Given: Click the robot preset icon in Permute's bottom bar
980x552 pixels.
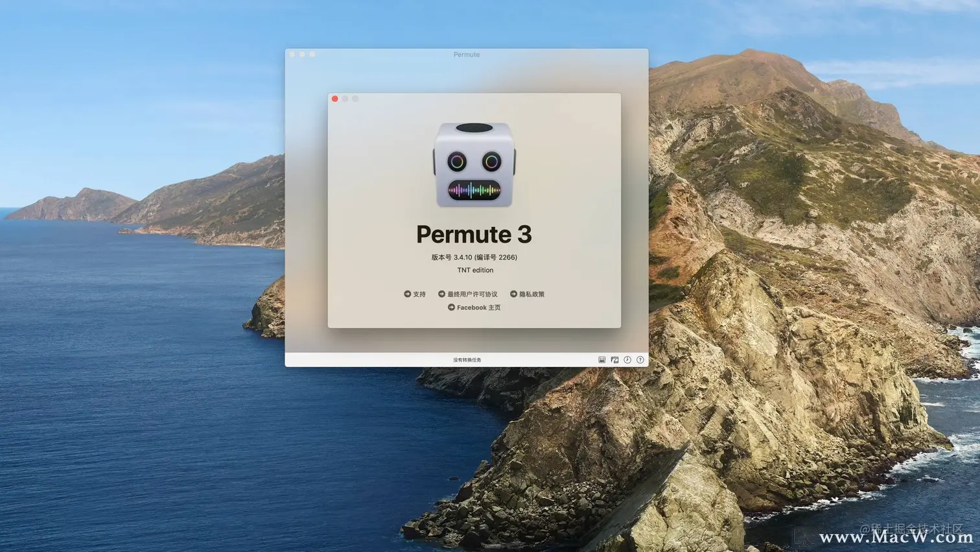Looking at the screenshot, I should coord(601,359).
